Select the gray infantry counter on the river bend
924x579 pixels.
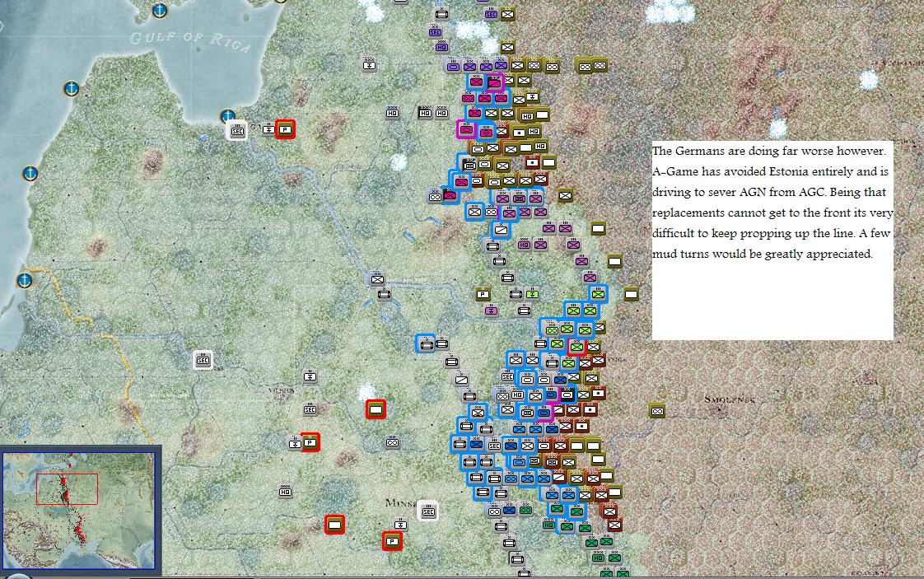(x=377, y=279)
